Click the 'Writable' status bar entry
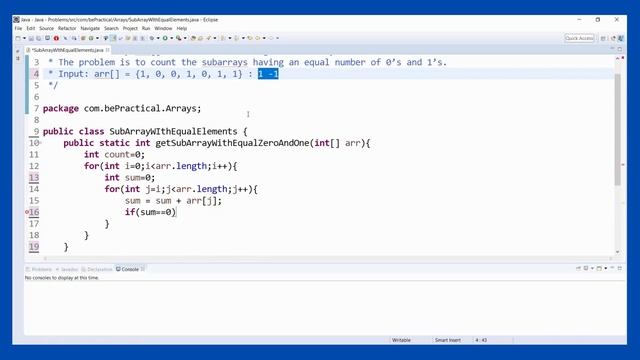This screenshot has width=640, height=360. pyautogui.click(x=401, y=340)
